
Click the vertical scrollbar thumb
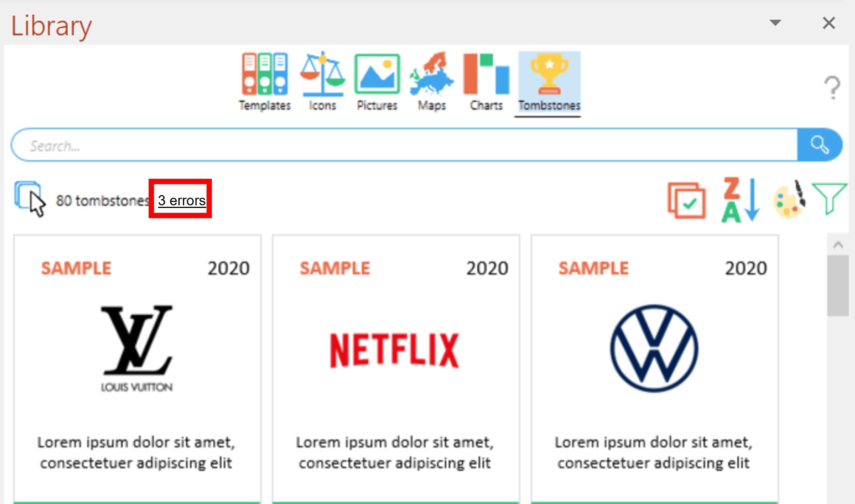tap(838, 285)
